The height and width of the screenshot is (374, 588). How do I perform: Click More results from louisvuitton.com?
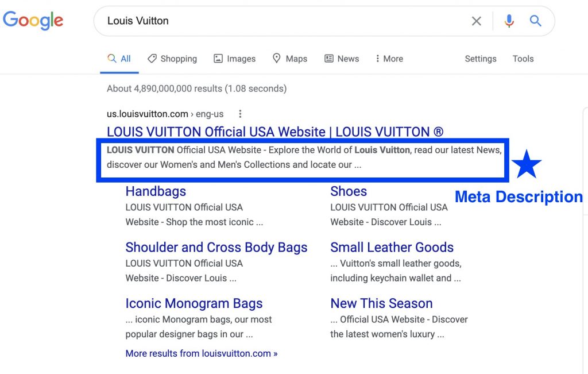202,353
